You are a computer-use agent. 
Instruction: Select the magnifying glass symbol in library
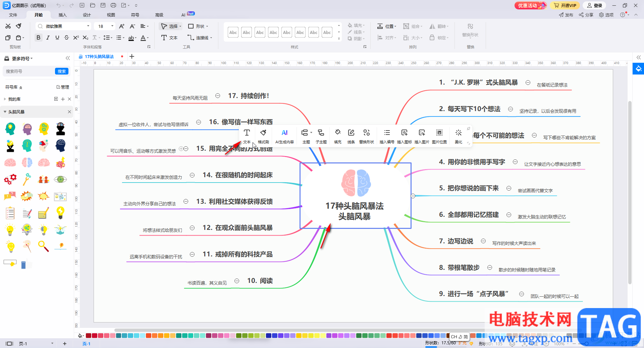pos(44,246)
